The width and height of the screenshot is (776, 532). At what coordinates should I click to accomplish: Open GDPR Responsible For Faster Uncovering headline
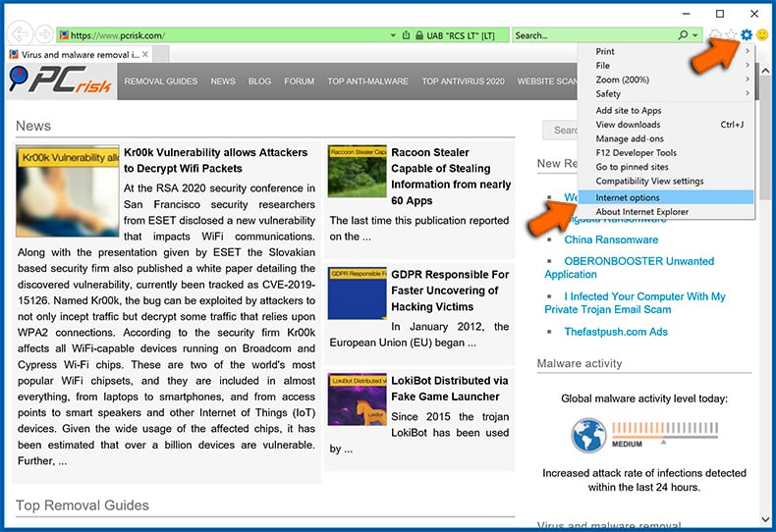pyautogui.click(x=450, y=291)
